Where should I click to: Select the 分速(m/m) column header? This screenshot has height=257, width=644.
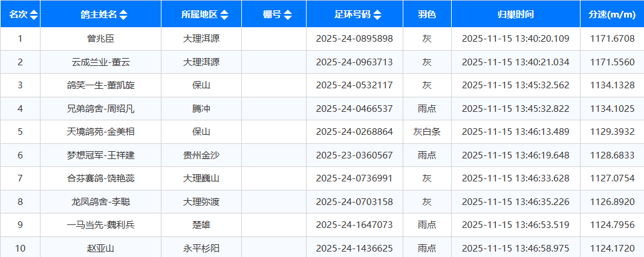(x=611, y=15)
